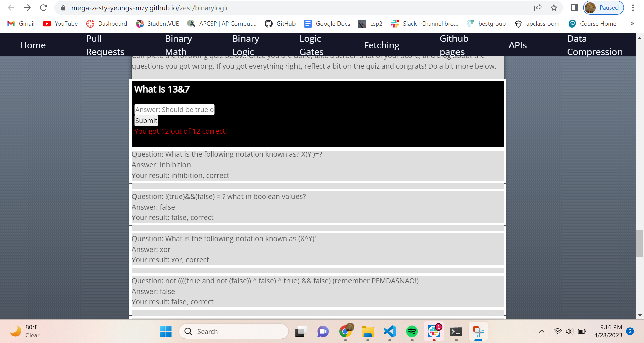This screenshot has height=343, width=644.
Task: Open the Gmail bookmark
Action: (21, 24)
